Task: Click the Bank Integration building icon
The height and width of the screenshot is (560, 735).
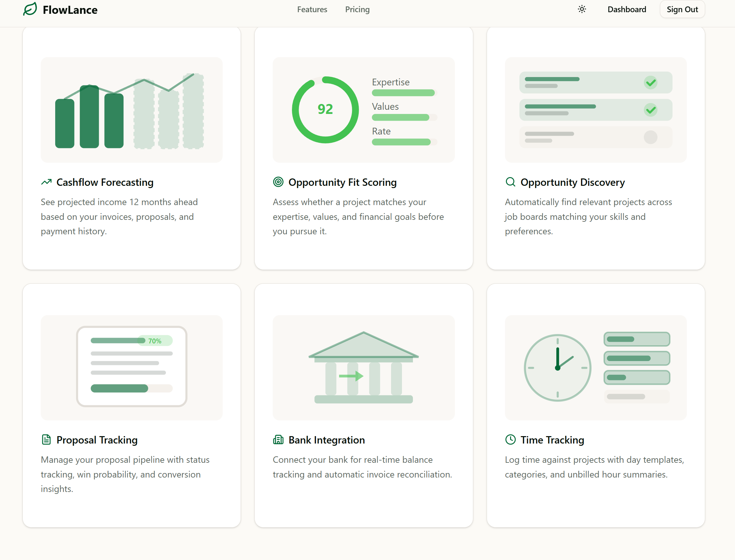Action: [278, 440]
